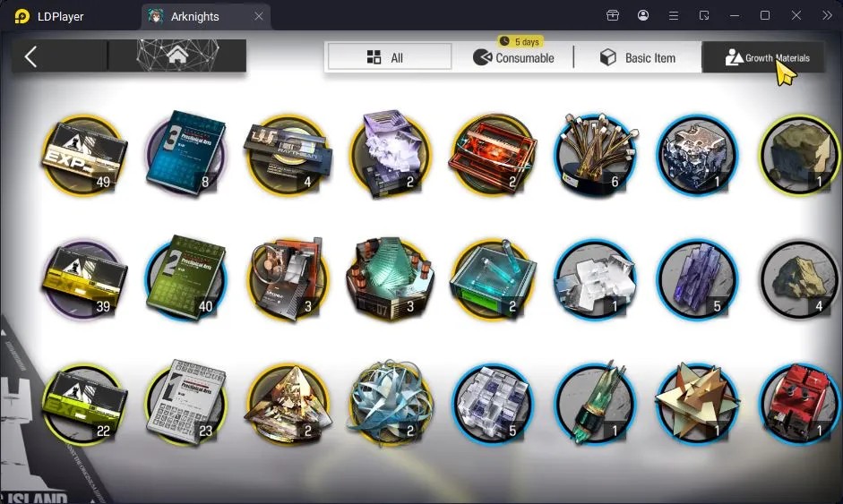
Task: Switch to the Consumable tab
Action: (513, 57)
